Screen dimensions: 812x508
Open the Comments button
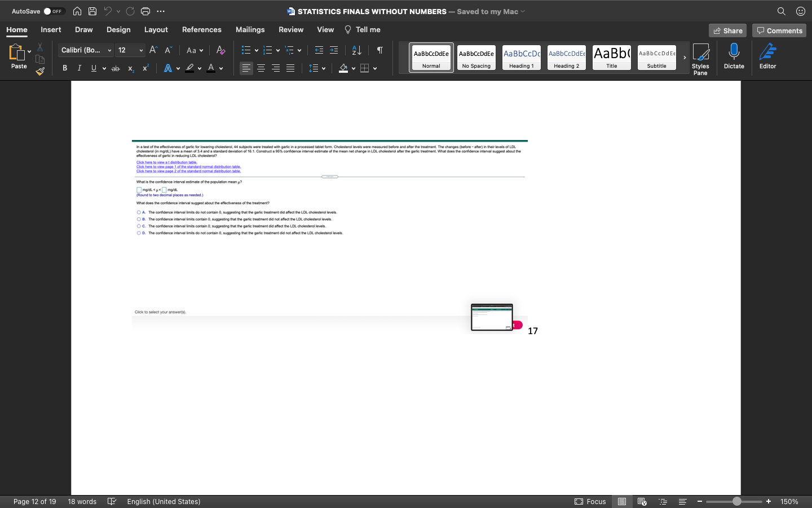[779, 30]
